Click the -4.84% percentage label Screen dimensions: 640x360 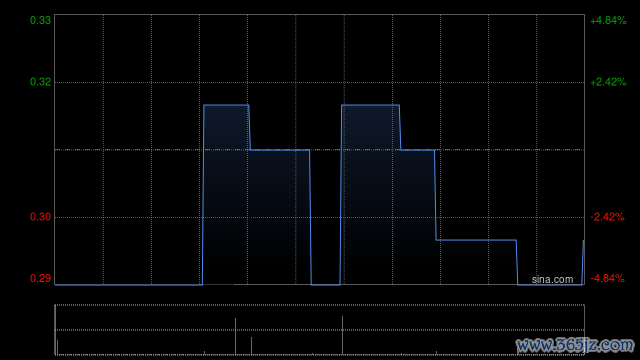[607, 278]
